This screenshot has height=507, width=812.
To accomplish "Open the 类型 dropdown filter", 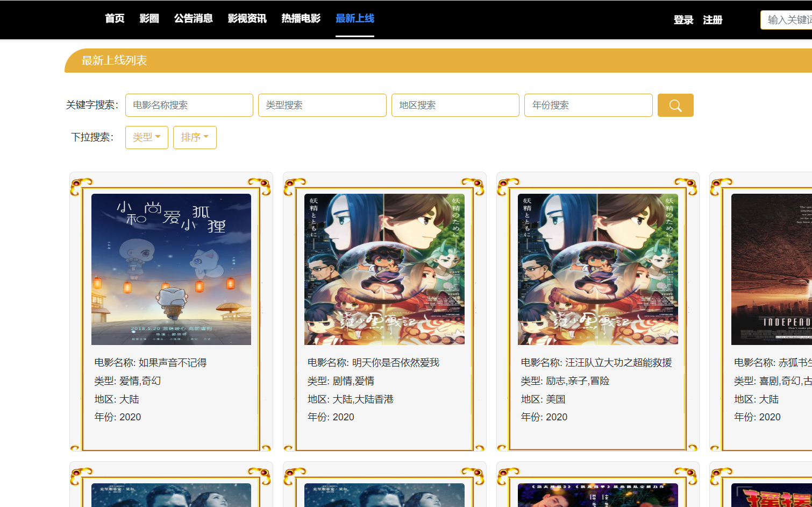I will tap(147, 137).
